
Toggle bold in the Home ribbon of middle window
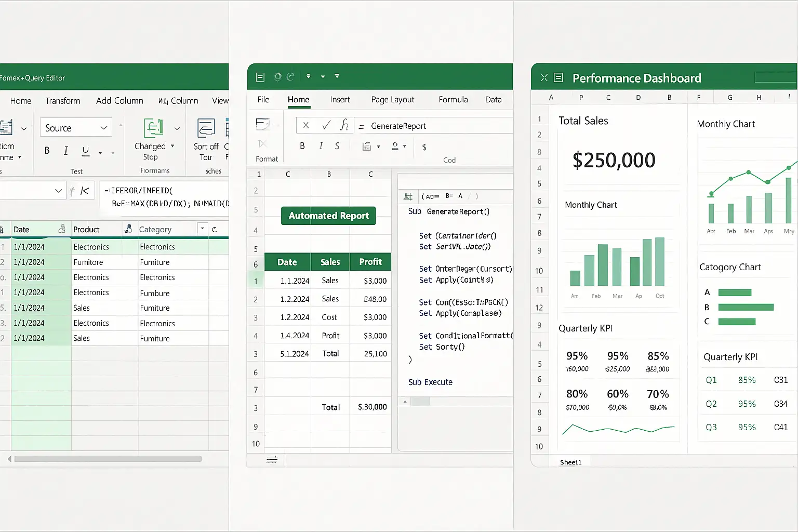302,147
